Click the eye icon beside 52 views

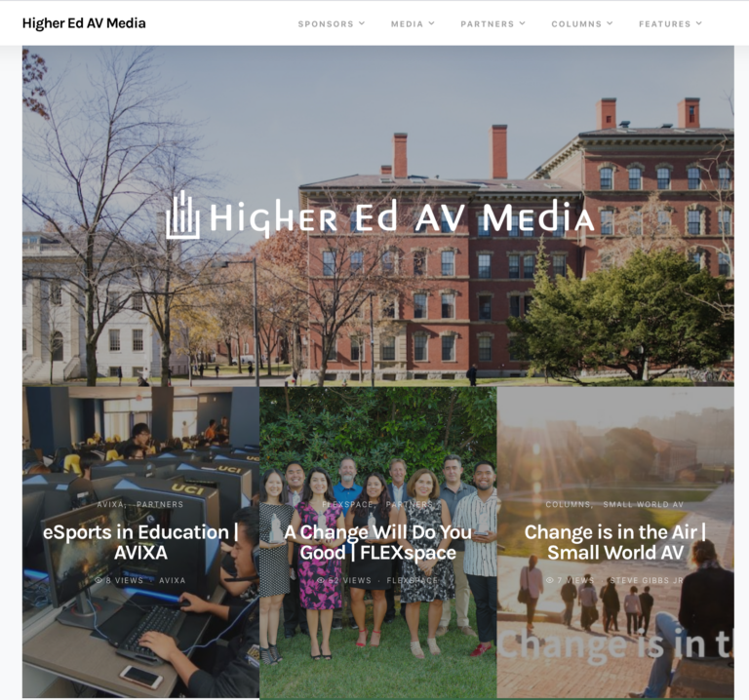321,580
